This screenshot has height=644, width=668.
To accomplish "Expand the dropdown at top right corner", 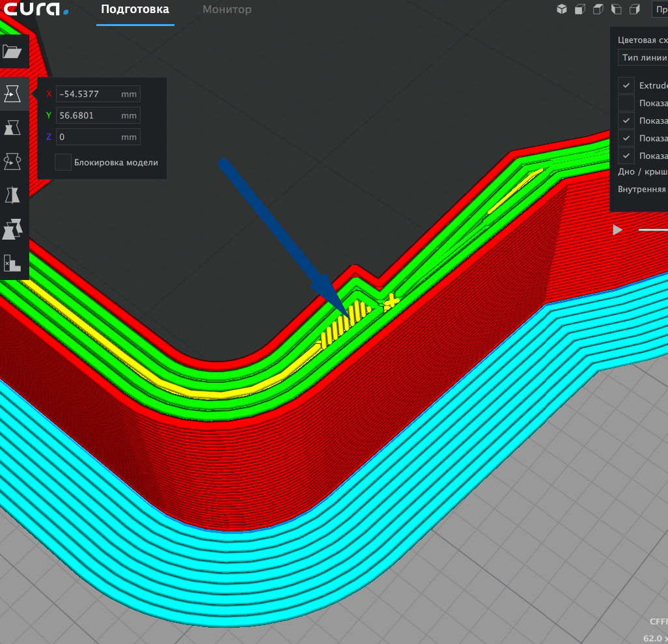I will coord(659,9).
